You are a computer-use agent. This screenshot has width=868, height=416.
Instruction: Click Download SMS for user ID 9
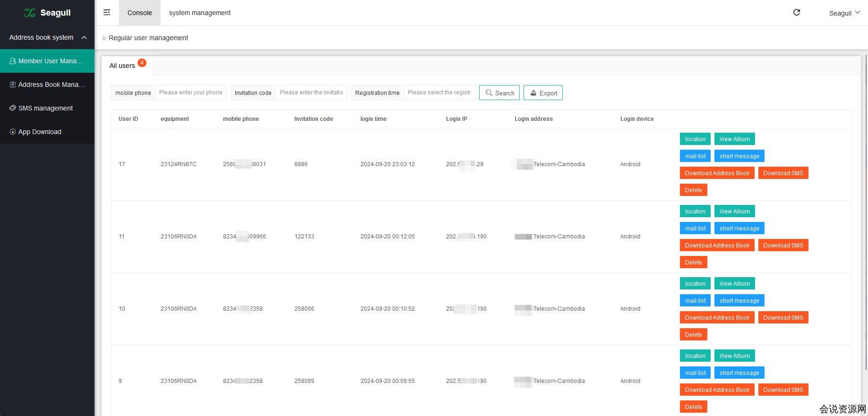pos(783,390)
